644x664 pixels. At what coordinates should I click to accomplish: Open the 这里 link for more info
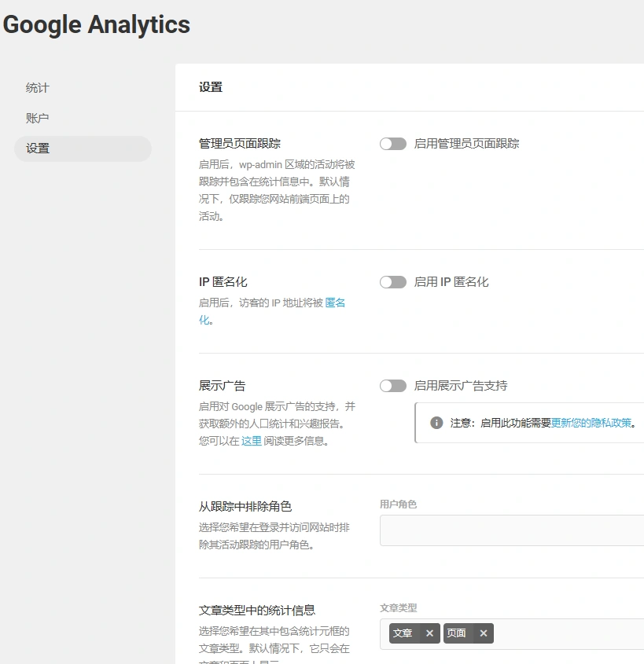coord(252,442)
